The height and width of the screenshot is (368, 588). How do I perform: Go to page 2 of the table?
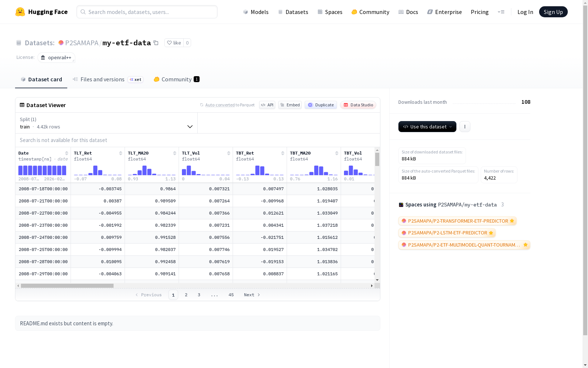(x=186, y=295)
